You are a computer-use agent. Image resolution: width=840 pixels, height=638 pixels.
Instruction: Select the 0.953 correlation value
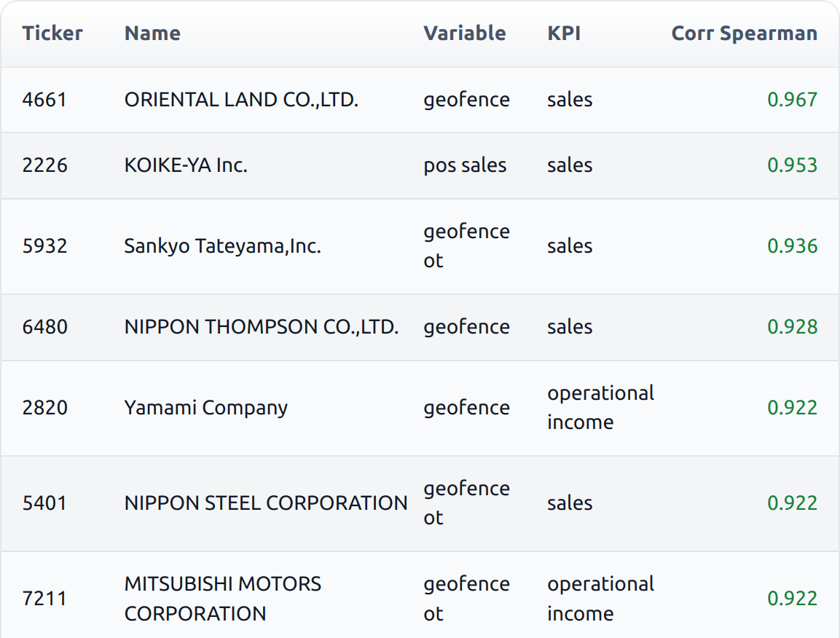pyautogui.click(x=791, y=165)
